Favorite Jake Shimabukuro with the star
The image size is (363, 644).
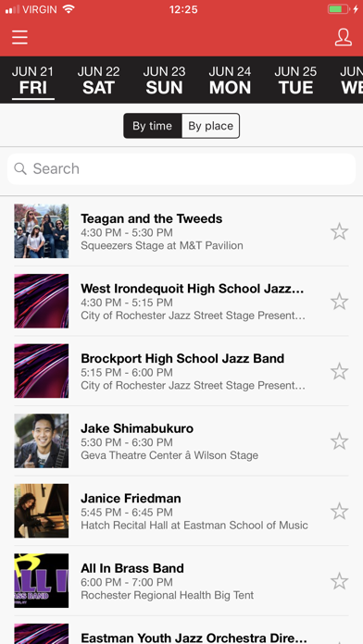[340, 441]
